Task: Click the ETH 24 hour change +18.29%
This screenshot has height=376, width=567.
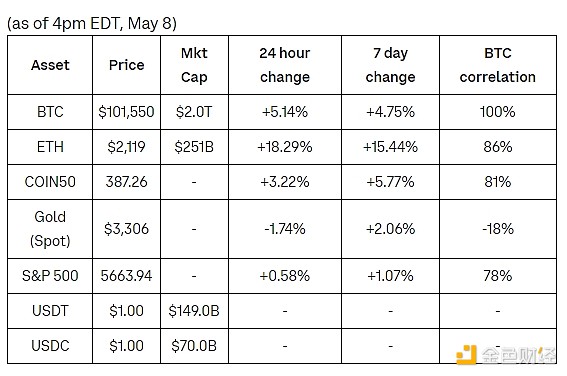Action: point(285,147)
